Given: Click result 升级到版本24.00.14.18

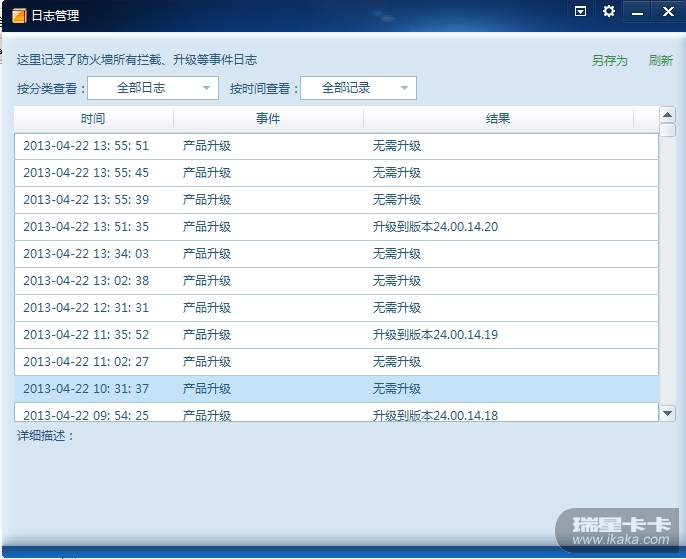Looking at the screenshot, I should (435, 416).
